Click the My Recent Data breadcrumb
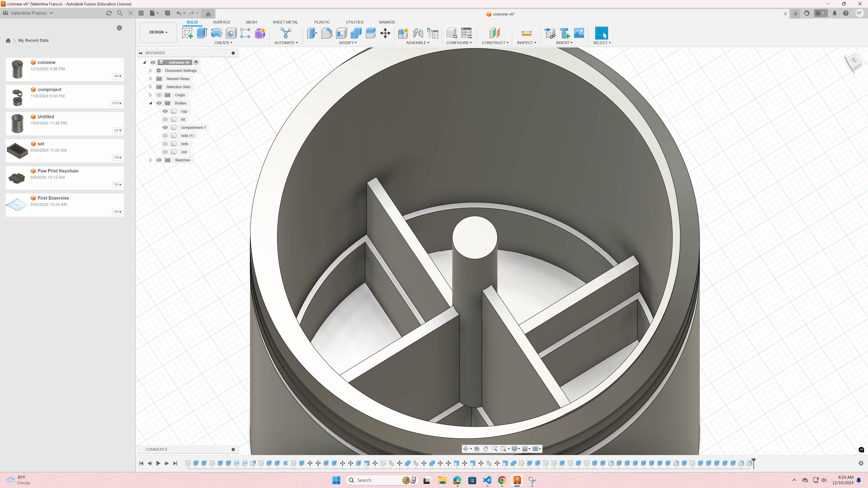The height and width of the screenshot is (488, 868). tap(33, 40)
